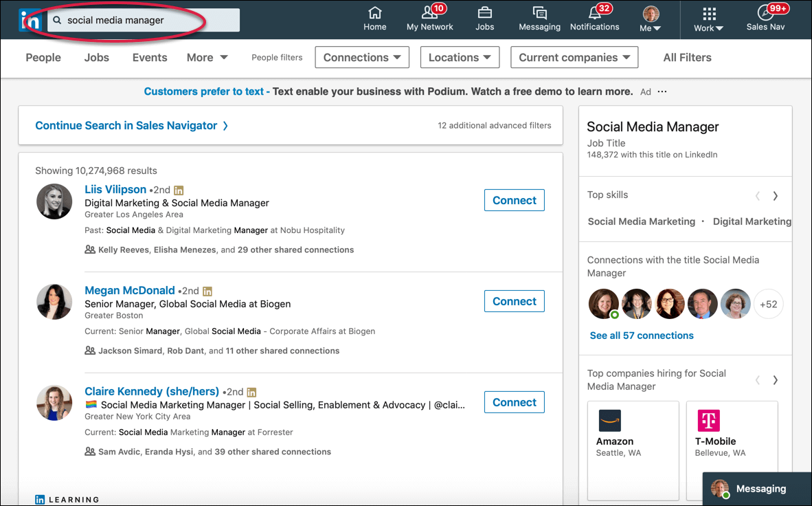Click the LinkedIn logo icon

30,20
